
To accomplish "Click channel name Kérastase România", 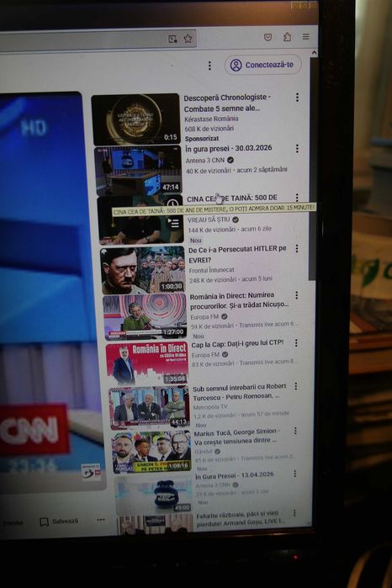I will point(211,119).
